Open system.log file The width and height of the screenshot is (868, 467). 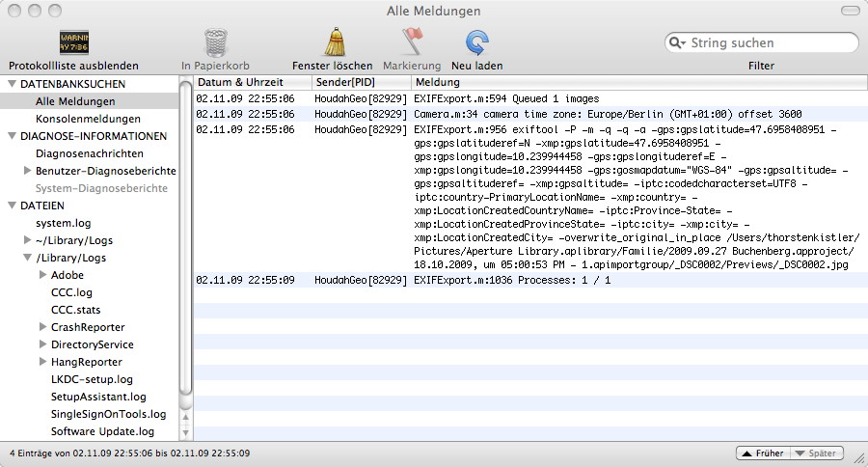(63, 223)
